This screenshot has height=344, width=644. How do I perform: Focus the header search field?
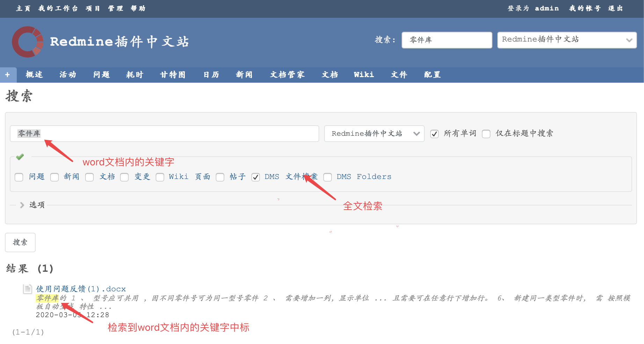(447, 40)
